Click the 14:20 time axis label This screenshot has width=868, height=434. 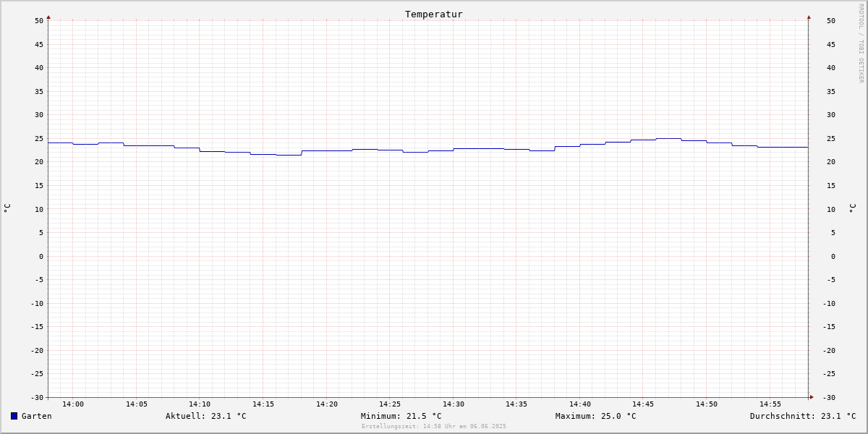click(x=327, y=404)
